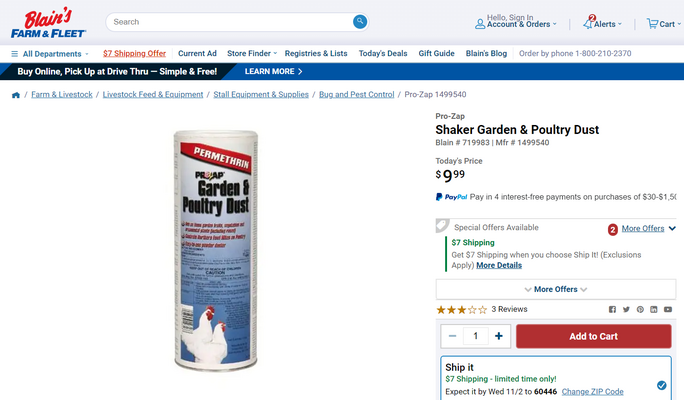The width and height of the screenshot is (684, 400).
Task: Click the Change ZIP Code link
Action: pyautogui.click(x=592, y=391)
